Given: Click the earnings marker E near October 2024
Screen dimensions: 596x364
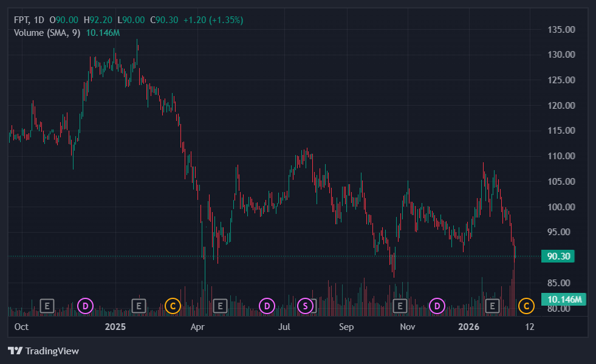Looking at the screenshot, I should coord(47,305).
